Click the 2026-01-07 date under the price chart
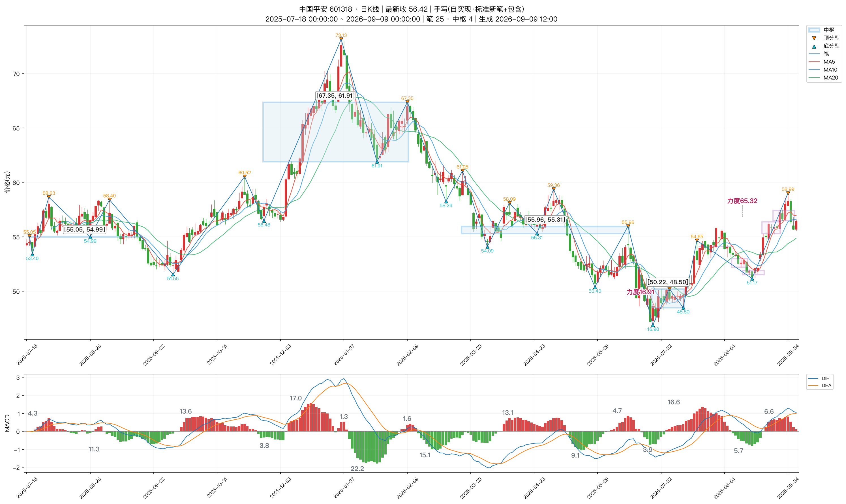The image size is (846, 504). click(x=344, y=355)
